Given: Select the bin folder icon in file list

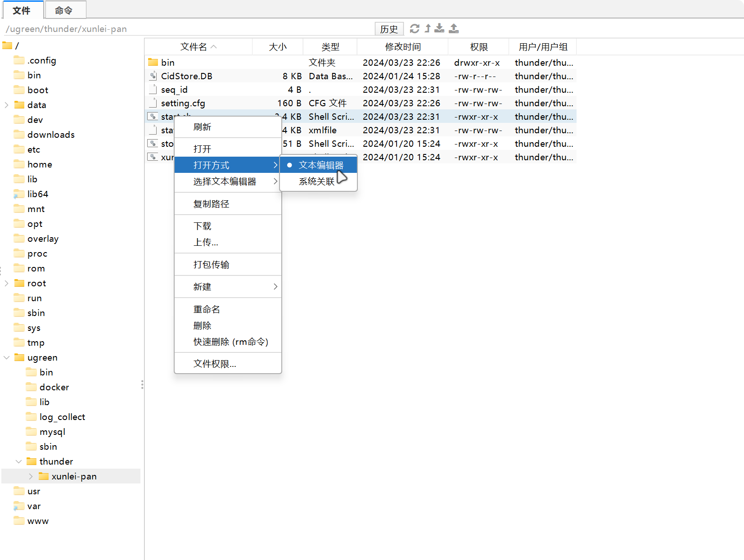Looking at the screenshot, I should tap(153, 62).
